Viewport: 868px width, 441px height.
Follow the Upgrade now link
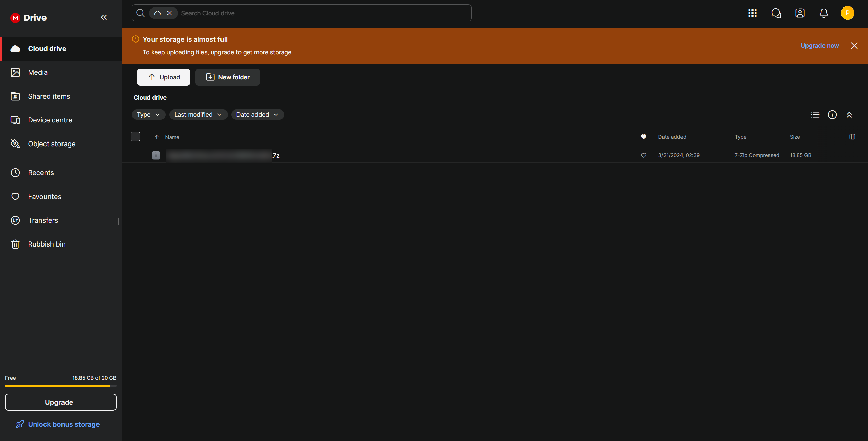pyautogui.click(x=819, y=46)
